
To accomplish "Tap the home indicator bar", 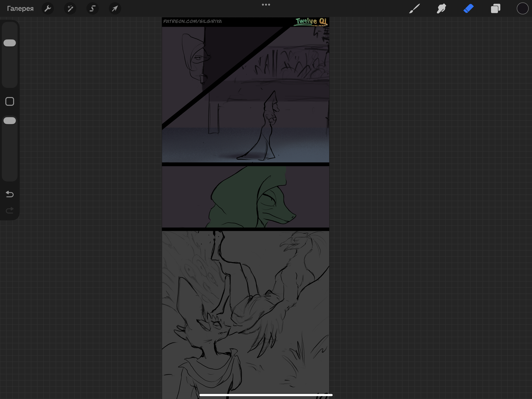I will (x=266, y=395).
